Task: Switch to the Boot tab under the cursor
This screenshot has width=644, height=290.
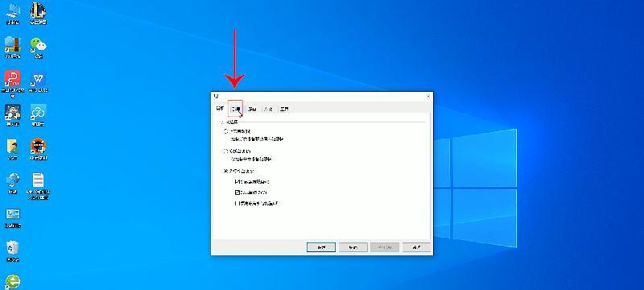Action: 236,109
